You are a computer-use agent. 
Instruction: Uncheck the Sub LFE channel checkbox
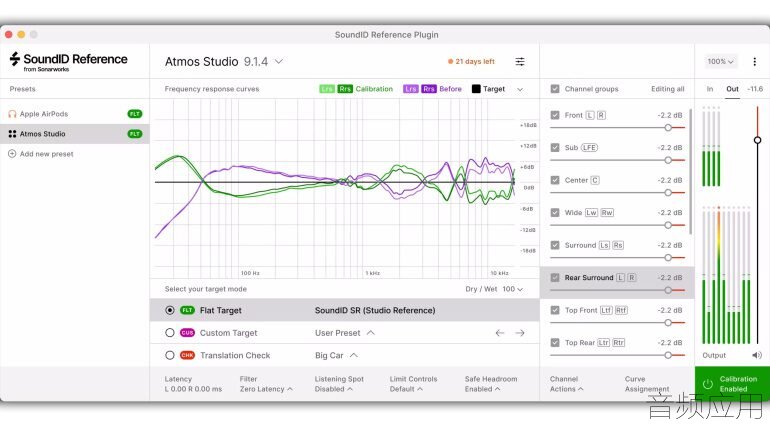point(555,147)
